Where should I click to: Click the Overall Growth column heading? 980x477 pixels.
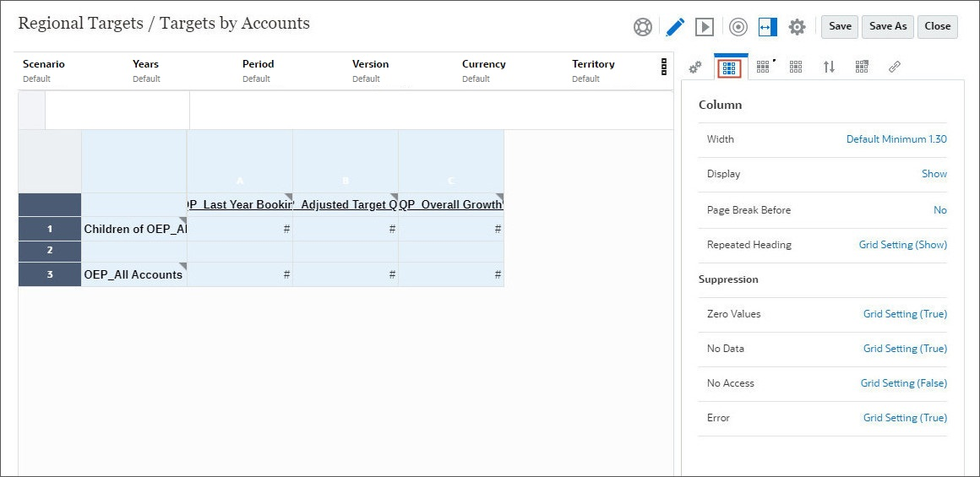tap(450, 205)
